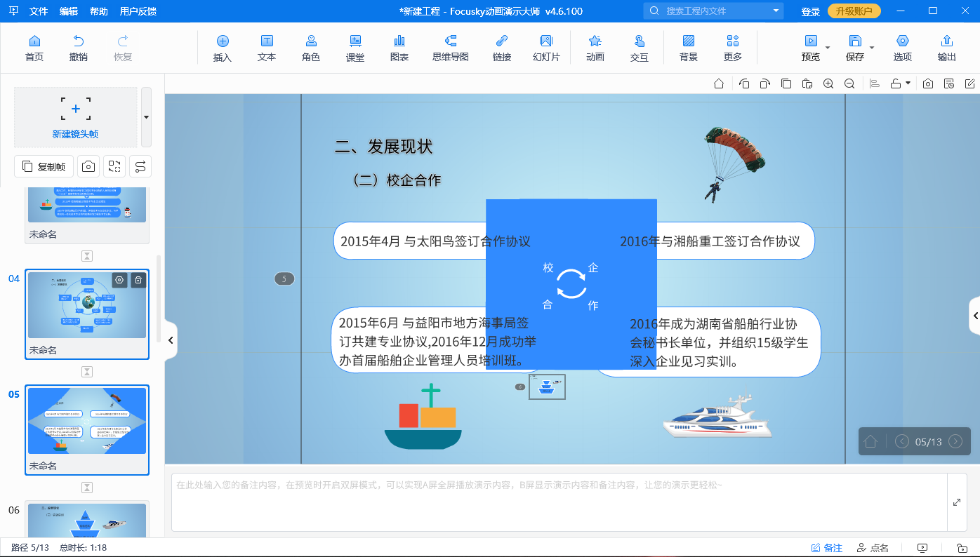The height and width of the screenshot is (557, 980).
Task: Toggle the lock icon in canvas toolbar
Action: (x=896, y=83)
